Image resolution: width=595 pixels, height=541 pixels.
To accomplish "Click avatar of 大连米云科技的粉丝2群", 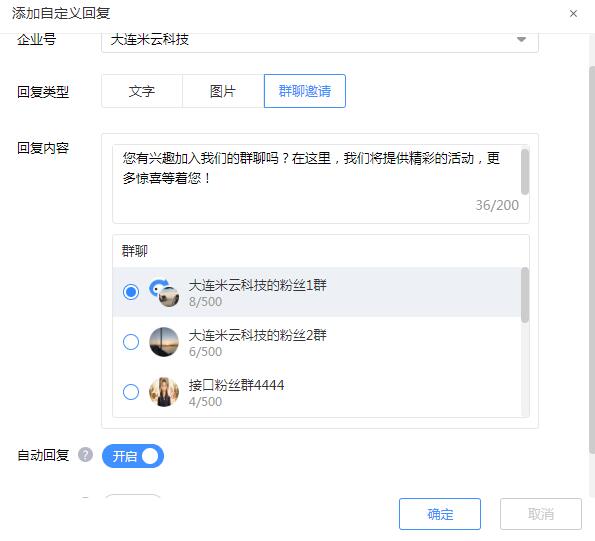I will click(x=164, y=342).
